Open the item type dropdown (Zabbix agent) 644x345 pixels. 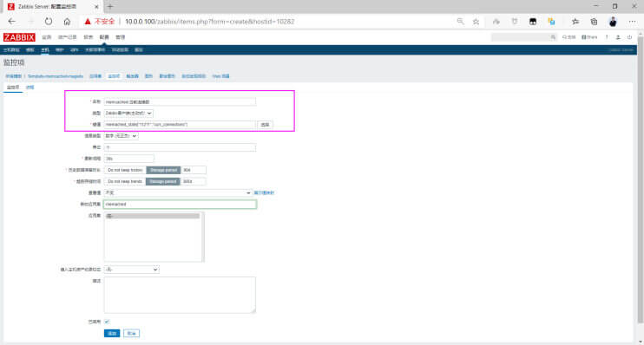click(128, 113)
